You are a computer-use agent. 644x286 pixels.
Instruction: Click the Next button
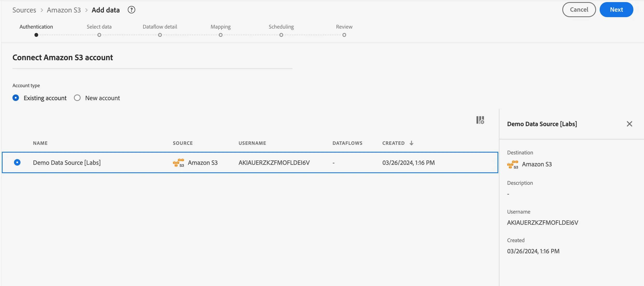click(616, 10)
